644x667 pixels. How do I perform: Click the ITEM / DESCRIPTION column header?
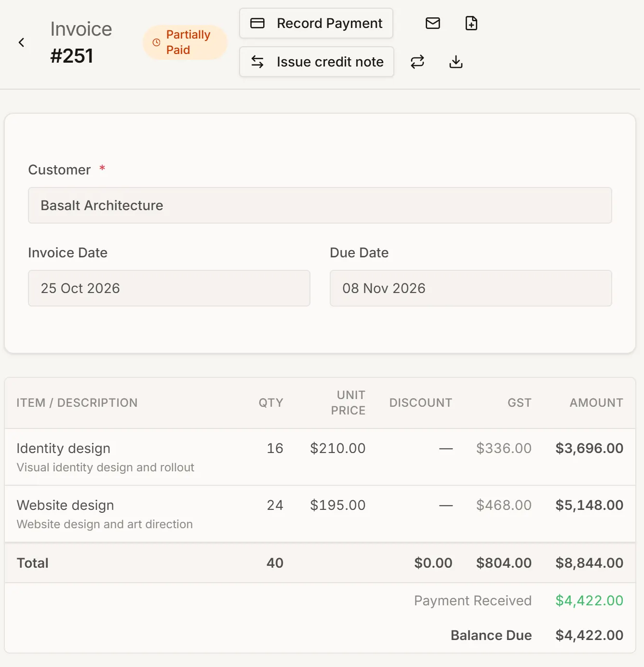coord(77,403)
